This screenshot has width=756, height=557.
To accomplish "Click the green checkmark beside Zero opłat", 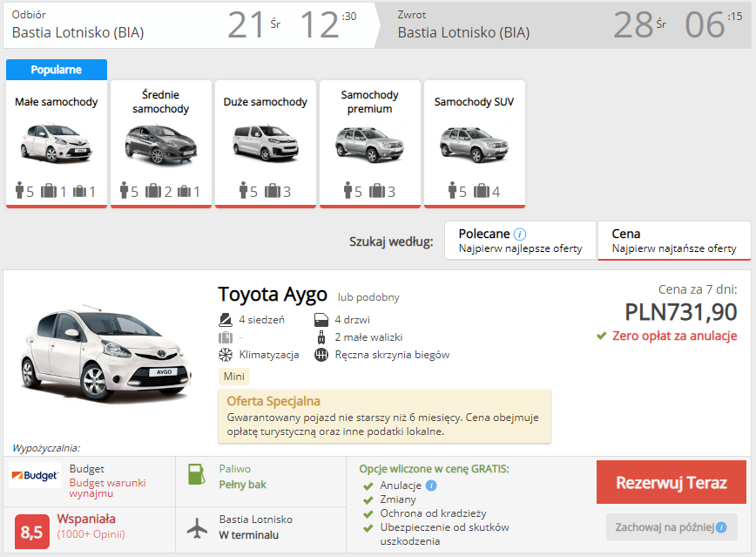I will point(601,336).
